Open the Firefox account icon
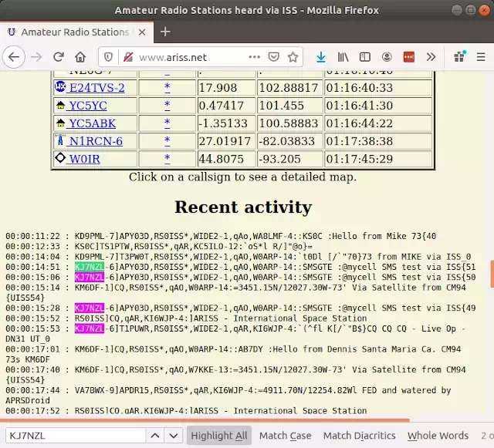Image resolution: width=494 pixels, height=448 pixels. coord(387,57)
